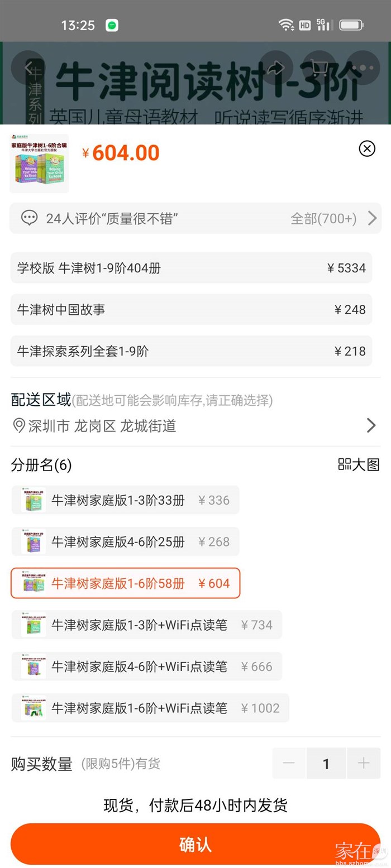Select 牛津树家庭版4-6阶25册 option
This screenshot has height=868, width=391.
pos(125,541)
